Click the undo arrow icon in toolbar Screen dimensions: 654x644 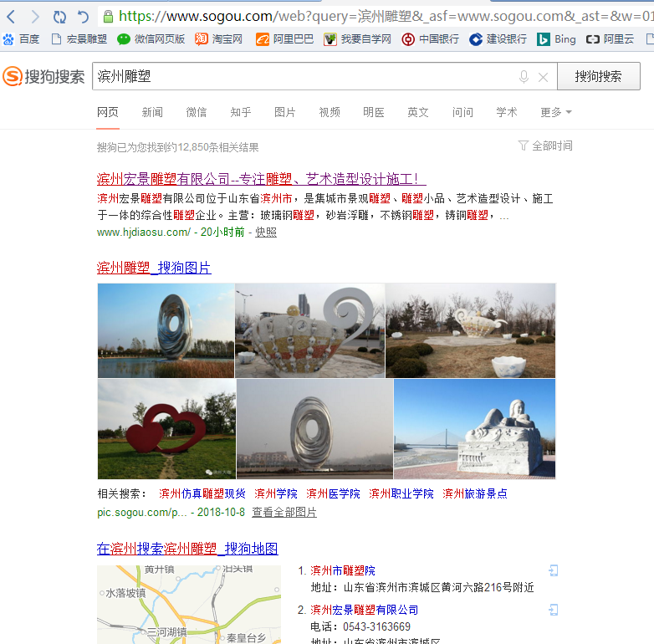coord(83,17)
